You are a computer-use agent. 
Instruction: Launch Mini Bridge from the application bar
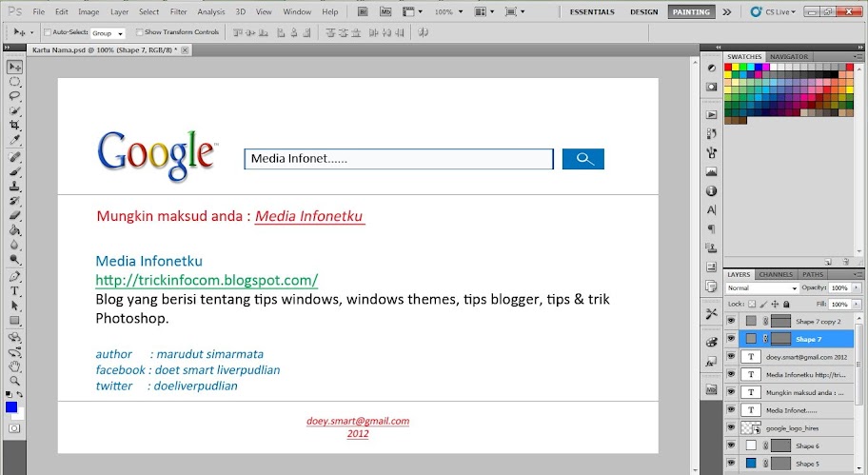coord(385,11)
